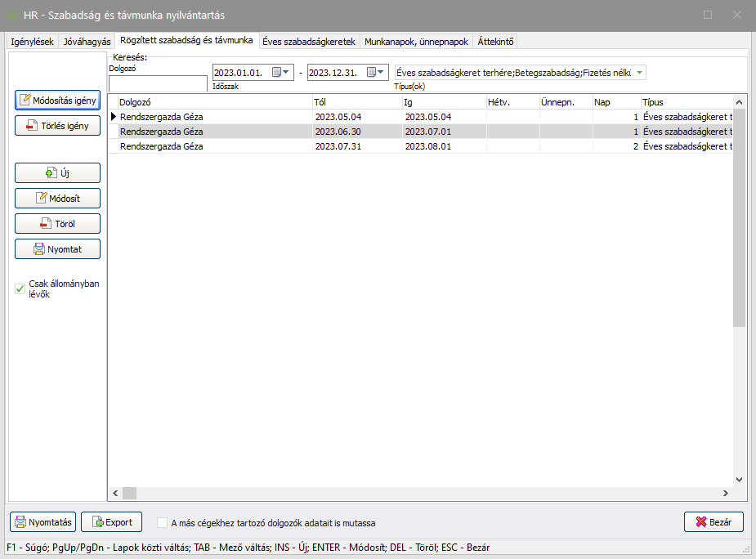Close the window with Bezár button
The width and height of the screenshot is (756, 559).
[713, 522]
